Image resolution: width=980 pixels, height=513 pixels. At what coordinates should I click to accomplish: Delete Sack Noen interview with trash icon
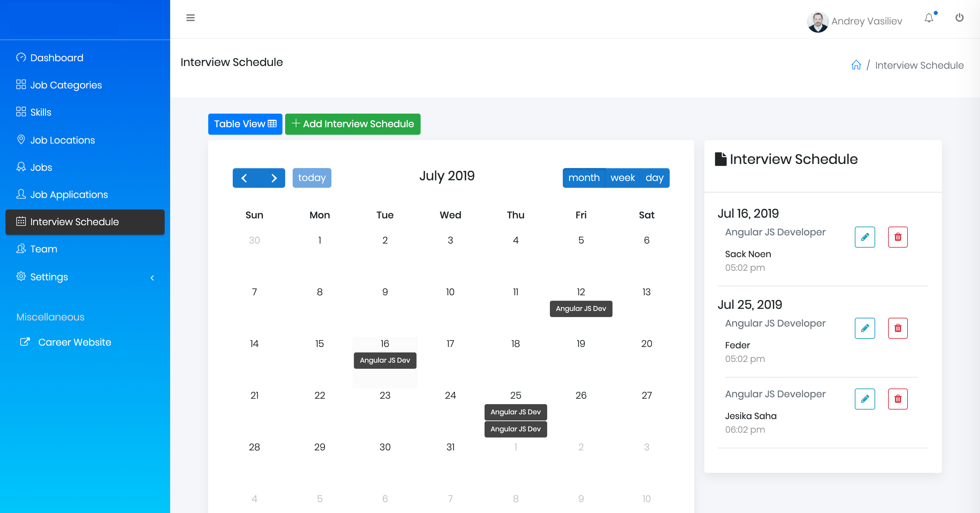897,237
